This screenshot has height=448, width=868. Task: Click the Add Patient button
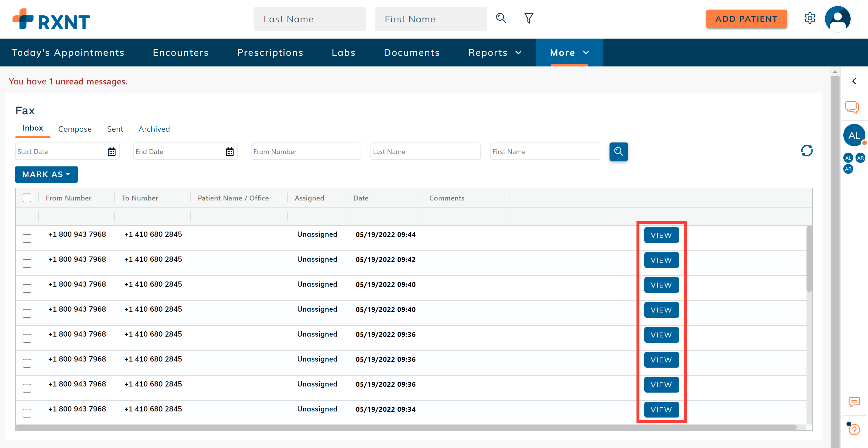pyautogui.click(x=746, y=19)
